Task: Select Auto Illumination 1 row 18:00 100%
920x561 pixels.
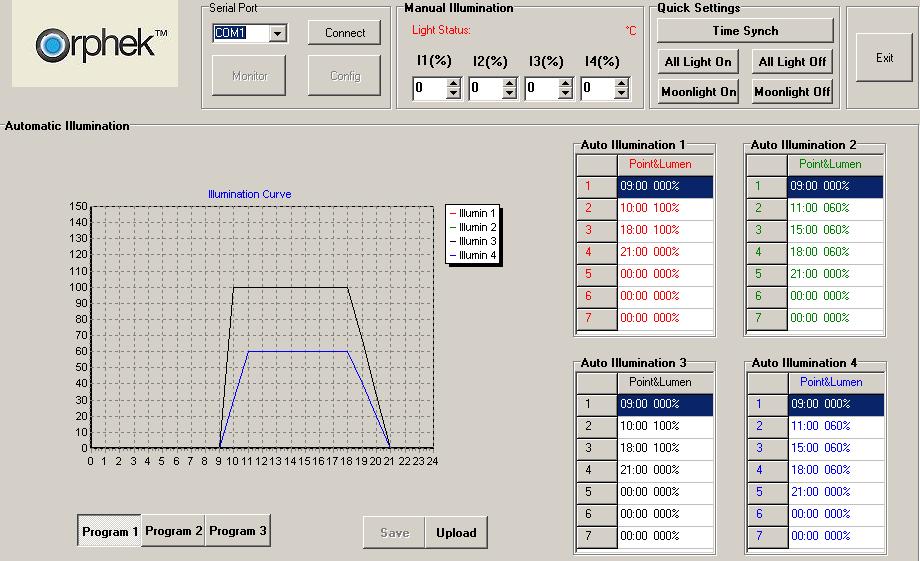Action: point(665,230)
